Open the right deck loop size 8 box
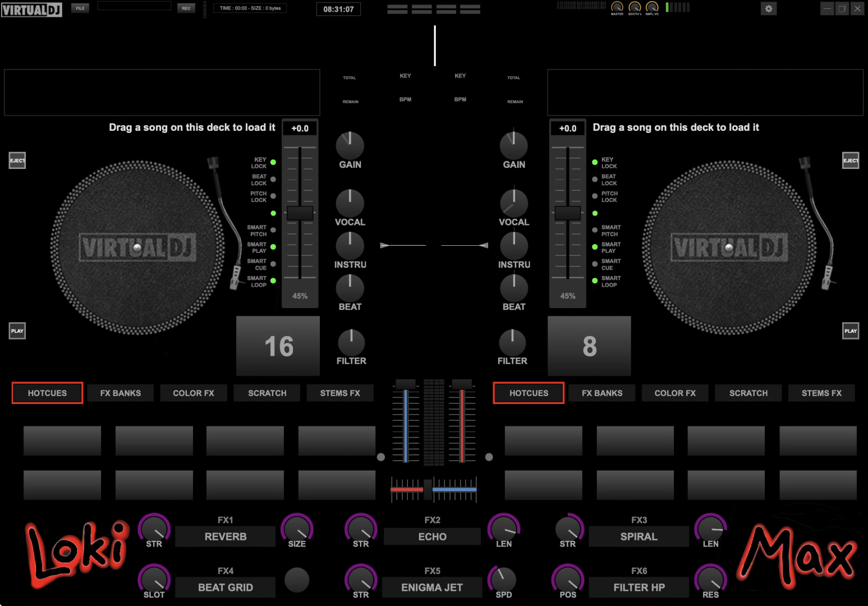The height and width of the screenshot is (606, 868). click(x=589, y=346)
